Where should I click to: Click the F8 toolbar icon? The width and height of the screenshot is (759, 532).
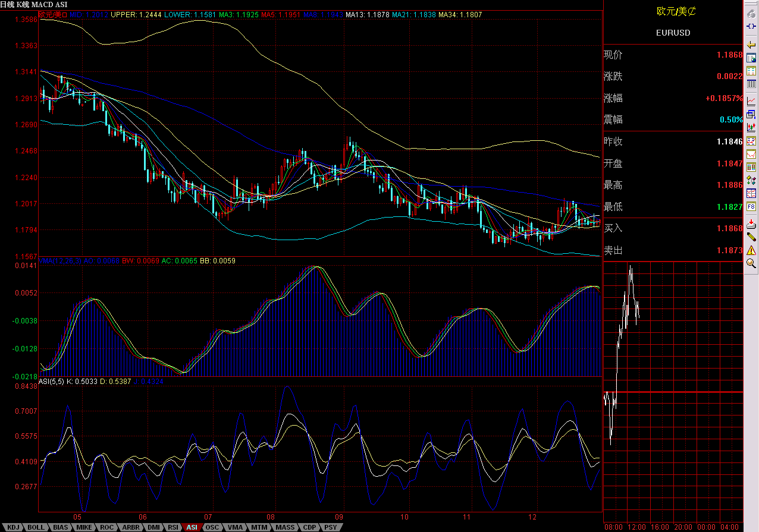click(751, 207)
